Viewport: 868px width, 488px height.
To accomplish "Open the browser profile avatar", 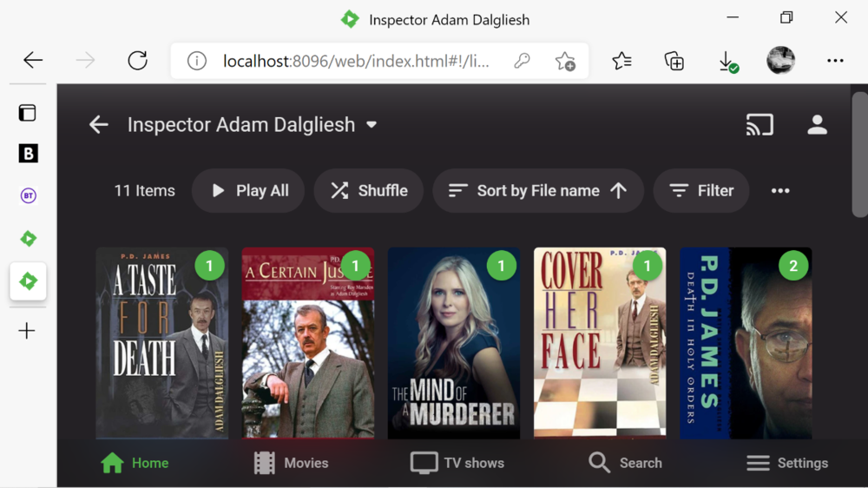I will [x=780, y=60].
